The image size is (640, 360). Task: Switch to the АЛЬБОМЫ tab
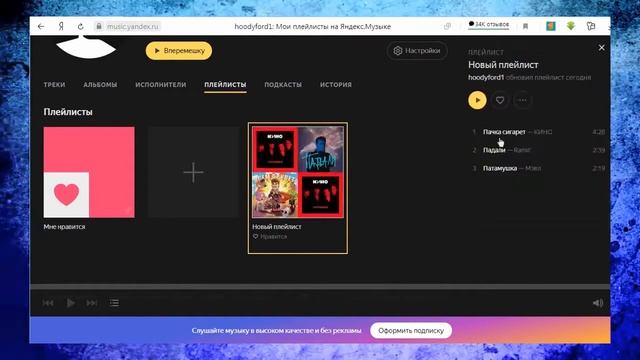click(100, 84)
